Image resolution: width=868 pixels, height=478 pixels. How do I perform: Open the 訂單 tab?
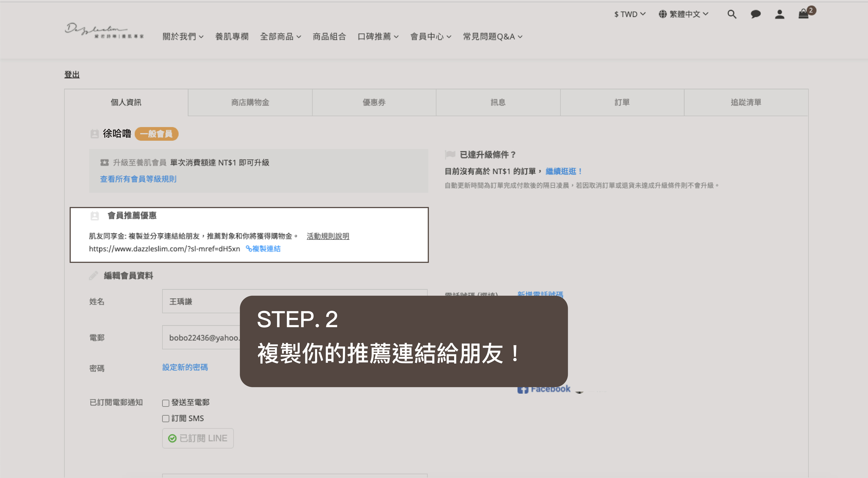pyautogui.click(x=622, y=102)
